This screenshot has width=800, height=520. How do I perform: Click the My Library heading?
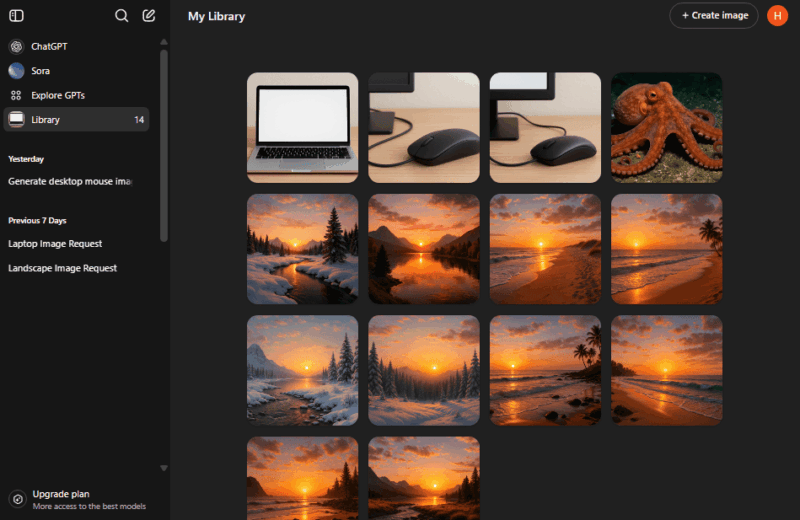pyautogui.click(x=216, y=16)
